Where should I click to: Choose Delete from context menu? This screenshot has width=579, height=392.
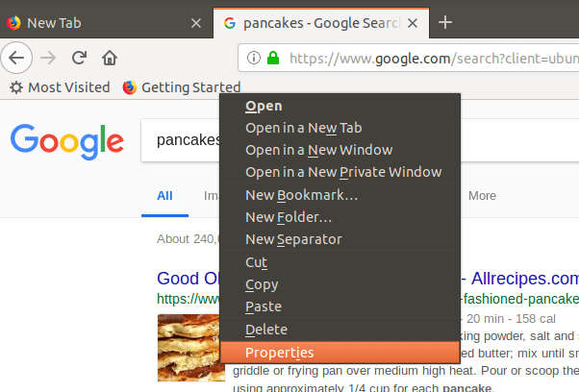tap(340, 330)
